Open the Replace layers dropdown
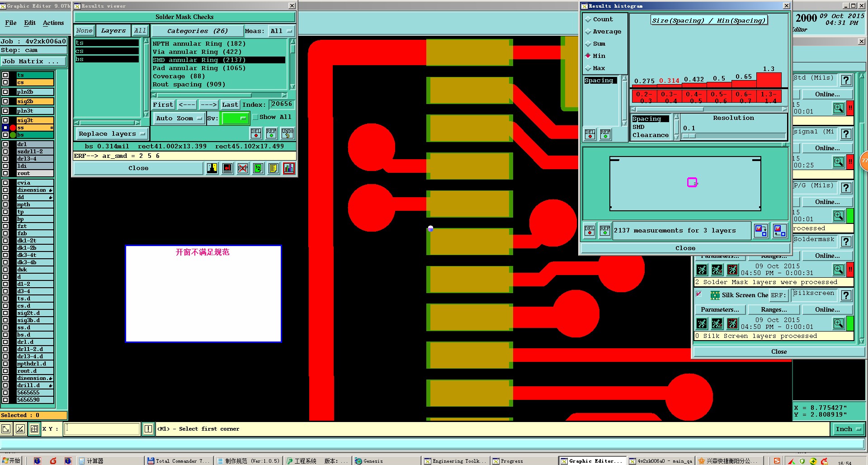Viewport: 868px width, 465px height. coord(112,134)
